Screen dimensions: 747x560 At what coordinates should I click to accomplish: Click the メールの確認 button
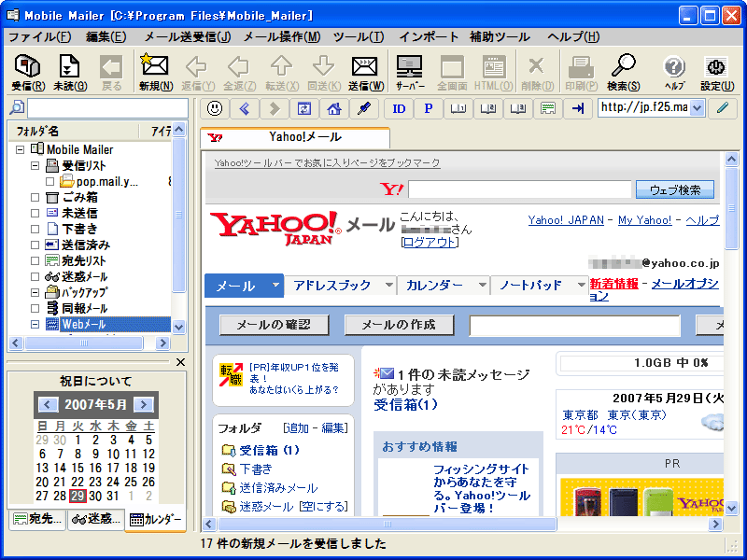pyautogui.click(x=274, y=325)
